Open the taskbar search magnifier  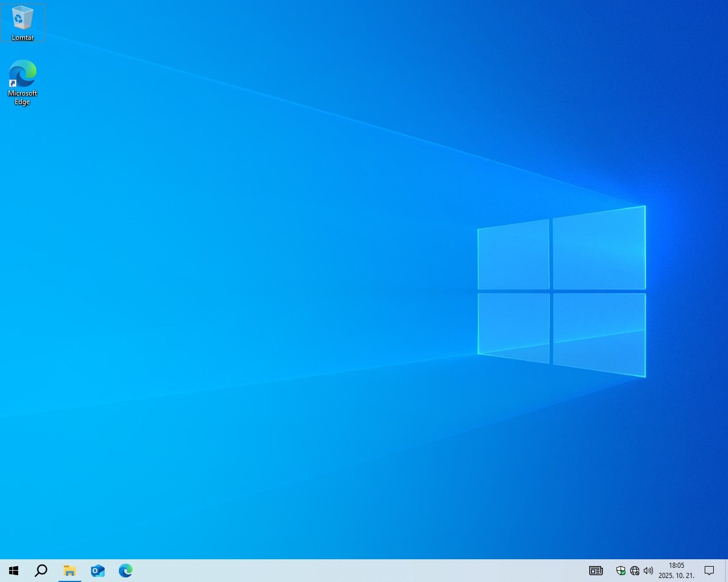click(41, 571)
